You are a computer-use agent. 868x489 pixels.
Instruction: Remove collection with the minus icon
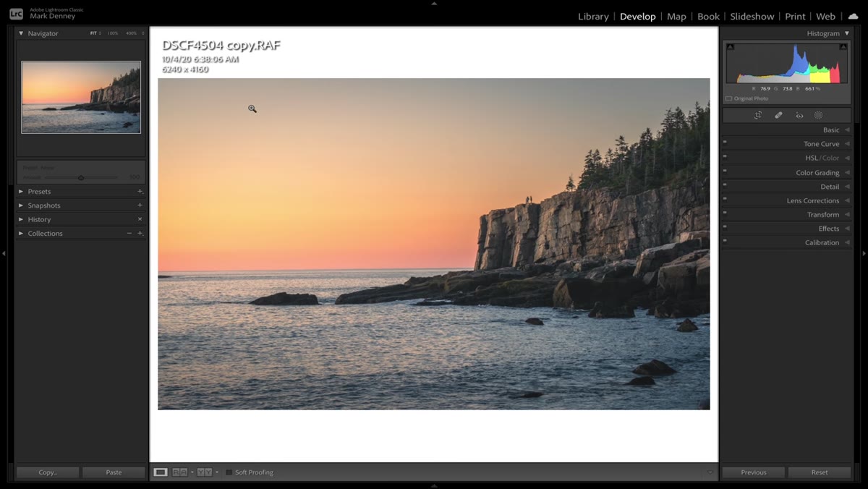[129, 233]
